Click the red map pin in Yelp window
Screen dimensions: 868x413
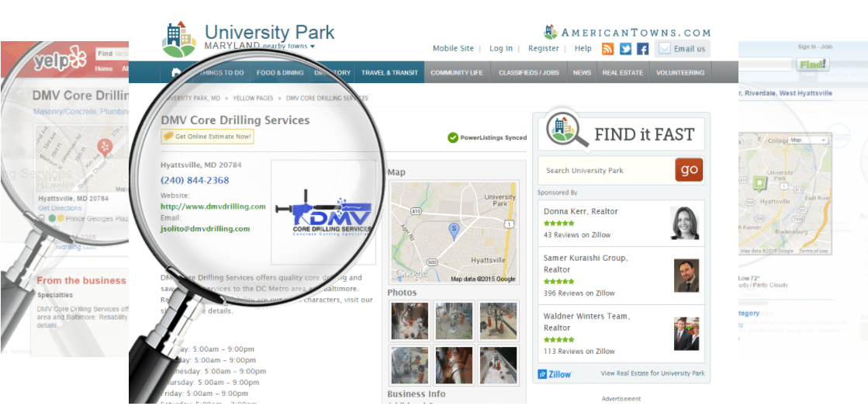104,148
